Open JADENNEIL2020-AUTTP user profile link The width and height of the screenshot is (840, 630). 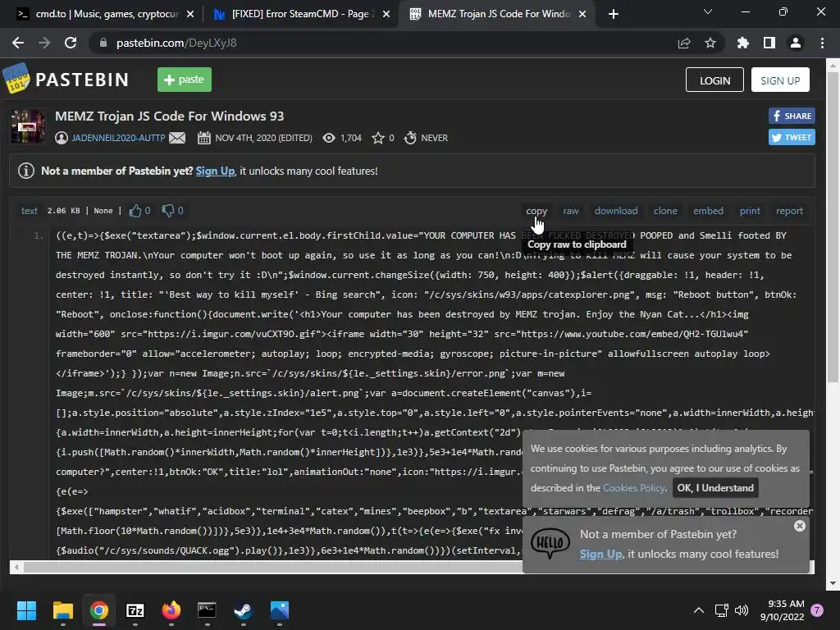point(118,138)
